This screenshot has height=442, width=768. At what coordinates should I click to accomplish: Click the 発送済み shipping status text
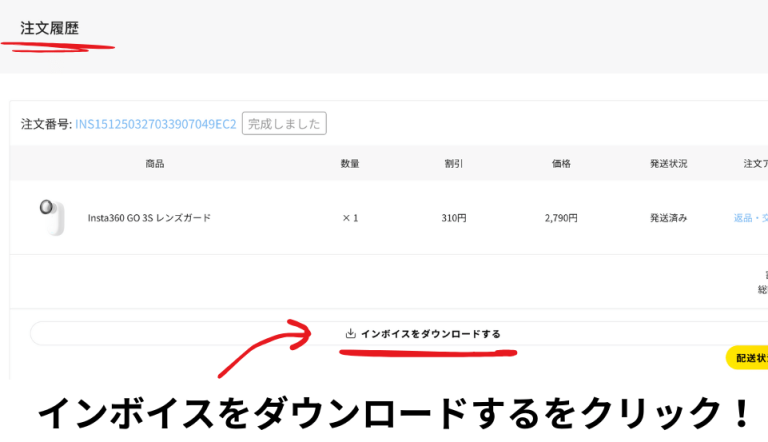pos(668,218)
